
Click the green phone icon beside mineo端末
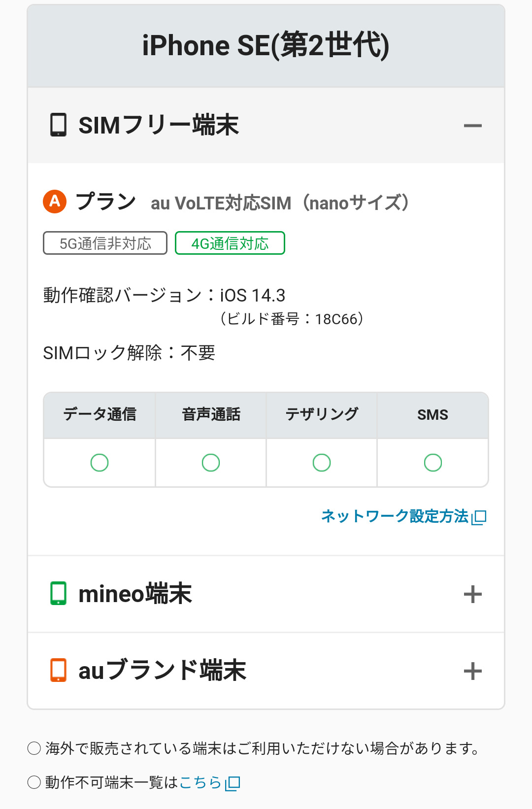(x=58, y=593)
